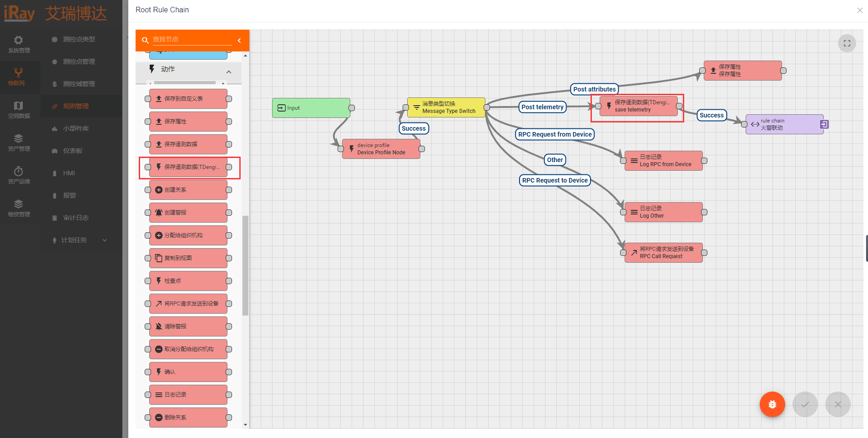Open the debug events bug button
This screenshot has width=868, height=438.
(772, 404)
